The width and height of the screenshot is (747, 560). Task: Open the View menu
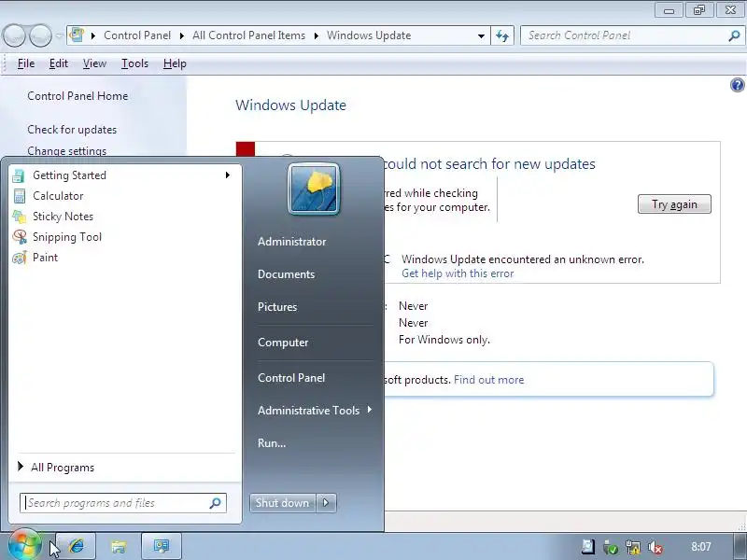click(94, 63)
